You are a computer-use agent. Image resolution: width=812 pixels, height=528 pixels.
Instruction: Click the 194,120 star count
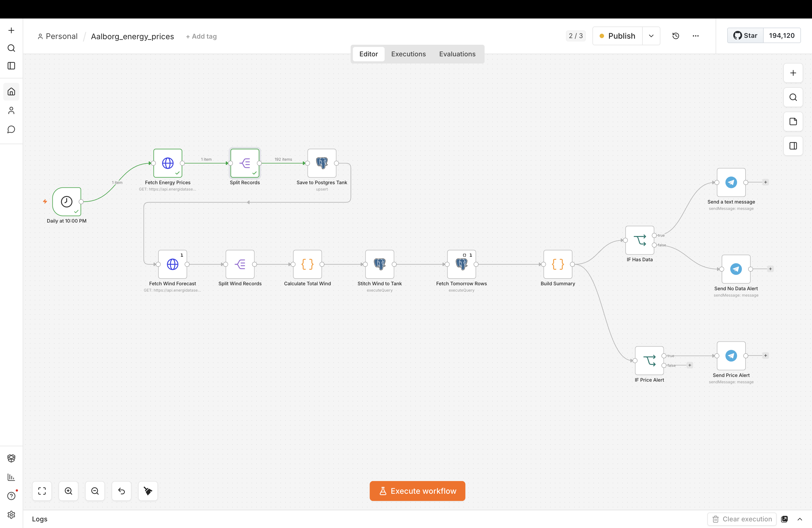[782, 35]
